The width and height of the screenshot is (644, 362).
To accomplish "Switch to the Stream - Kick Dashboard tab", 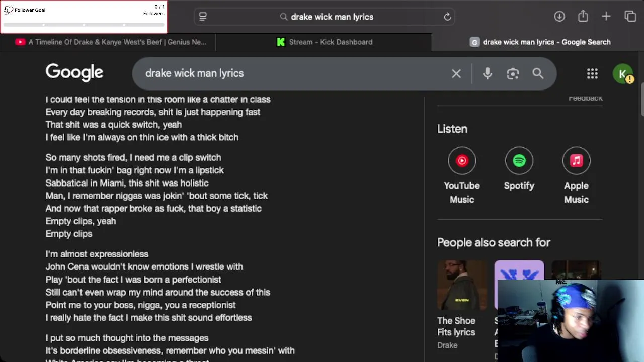I will pos(324,42).
